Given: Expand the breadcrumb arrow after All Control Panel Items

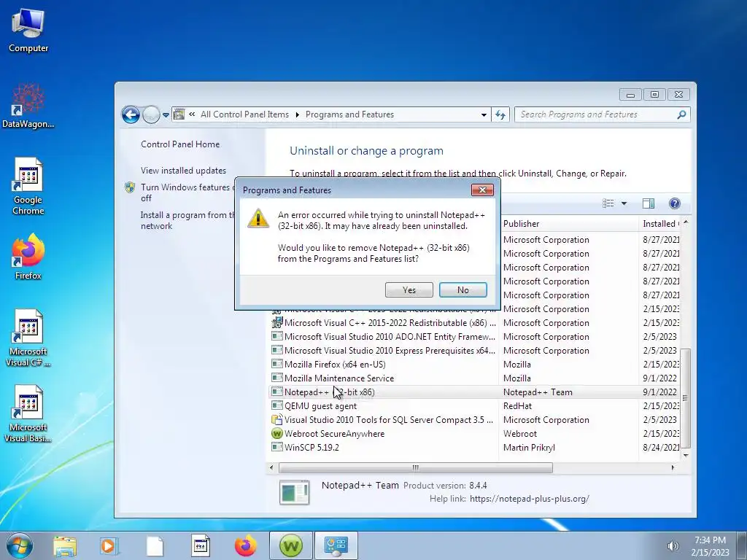Looking at the screenshot, I should (x=298, y=114).
